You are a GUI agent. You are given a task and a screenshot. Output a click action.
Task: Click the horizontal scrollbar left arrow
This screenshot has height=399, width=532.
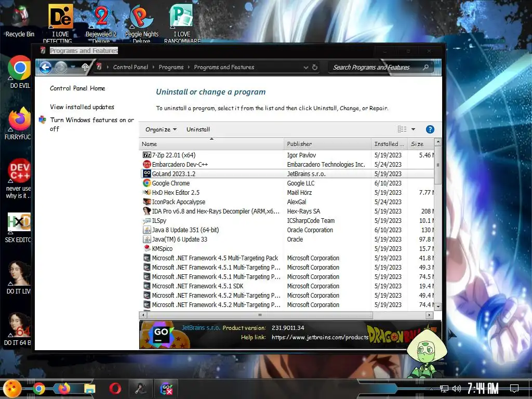point(143,315)
